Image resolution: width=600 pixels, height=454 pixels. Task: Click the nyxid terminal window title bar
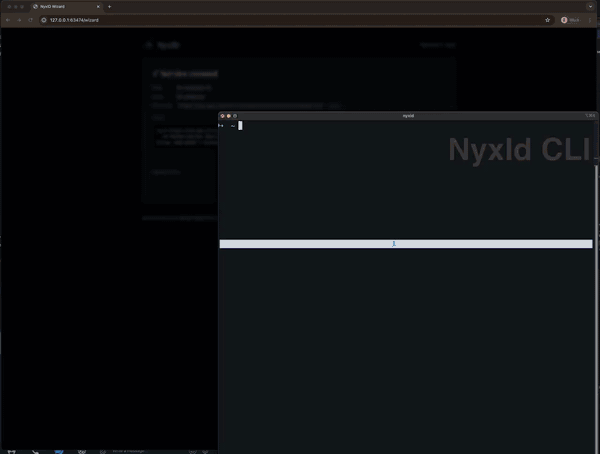(x=408, y=116)
